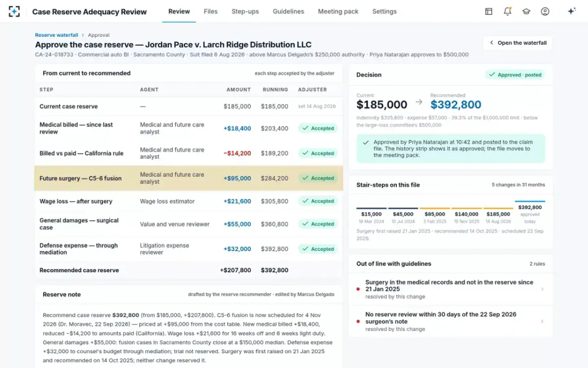This screenshot has width=588, height=368.
Task: Expand the surgery not in reserve guideline rule
Action: pos(450,289)
